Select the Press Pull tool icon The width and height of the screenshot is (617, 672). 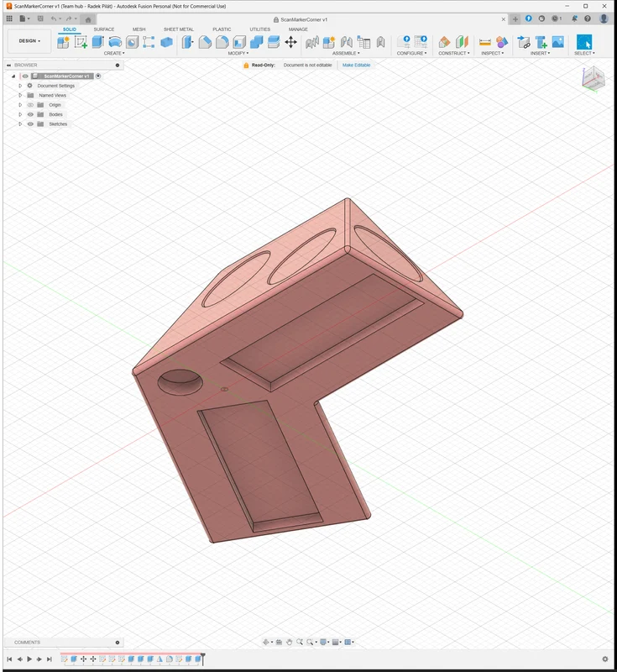(x=187, y=42)
